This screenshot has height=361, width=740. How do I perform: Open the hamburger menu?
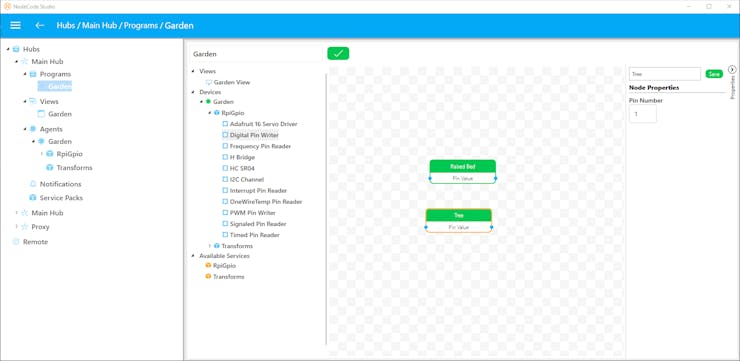16,25
